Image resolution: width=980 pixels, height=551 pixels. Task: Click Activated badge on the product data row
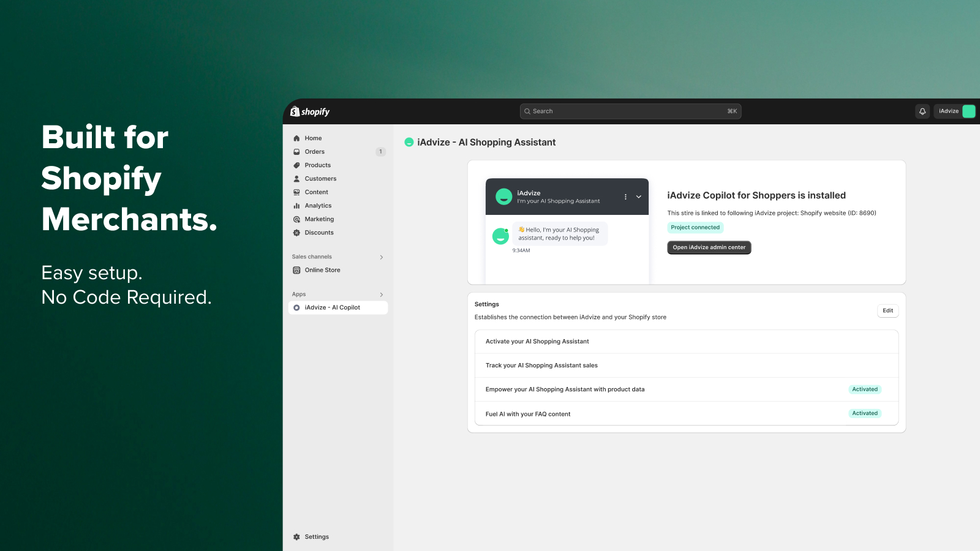pos(865,389)
